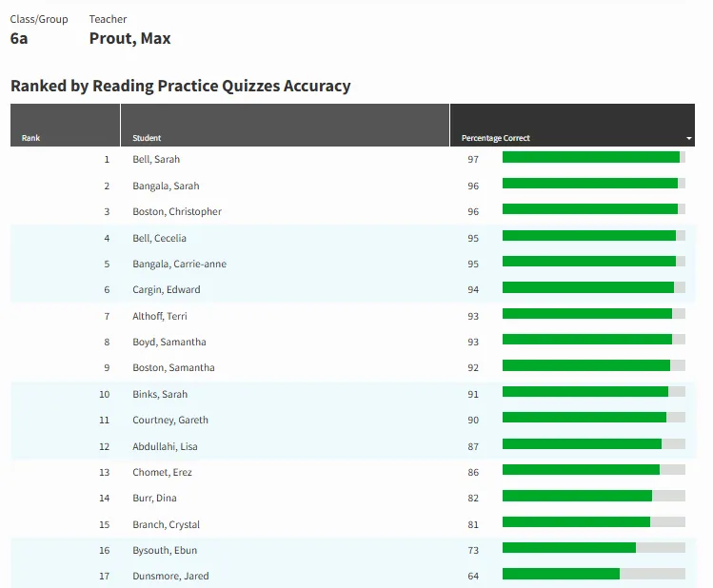The height and width of the screenshot is (588, 713).
Task: Click on Althoff, Terri
Action: (x=160, y=316)
